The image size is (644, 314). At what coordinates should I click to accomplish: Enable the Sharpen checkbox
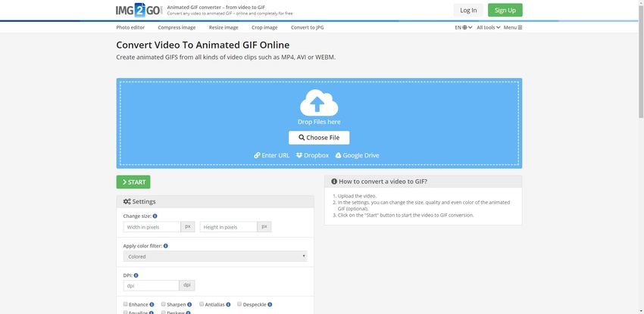pos(163,304)
